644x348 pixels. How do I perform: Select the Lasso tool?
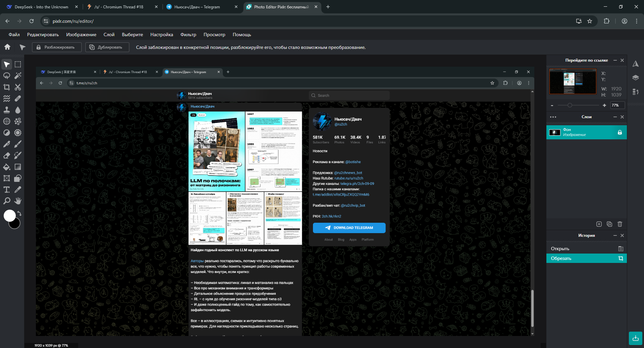(x=7, y=76)
